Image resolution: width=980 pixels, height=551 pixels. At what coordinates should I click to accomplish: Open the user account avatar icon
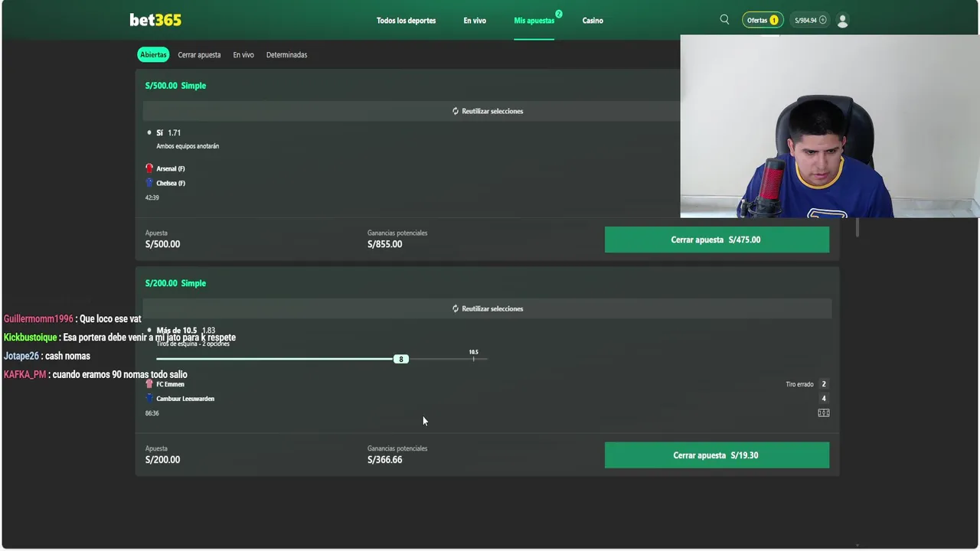[842, 21]
